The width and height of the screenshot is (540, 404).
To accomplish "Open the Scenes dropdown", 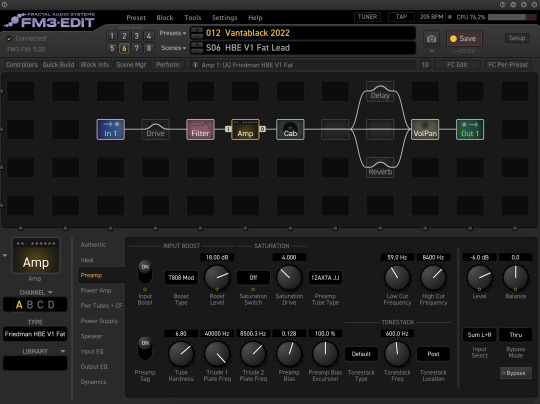I will click(174, 48).
